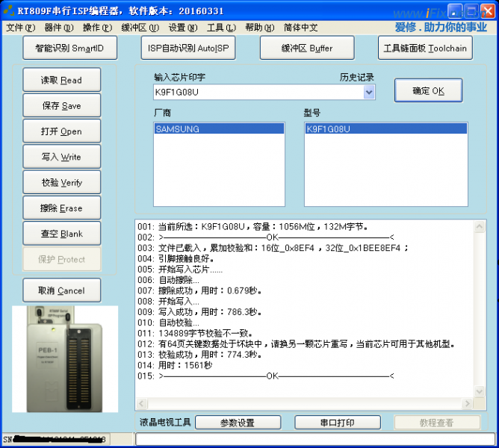Open the 文件 (File) menu

tap(20, 28)
